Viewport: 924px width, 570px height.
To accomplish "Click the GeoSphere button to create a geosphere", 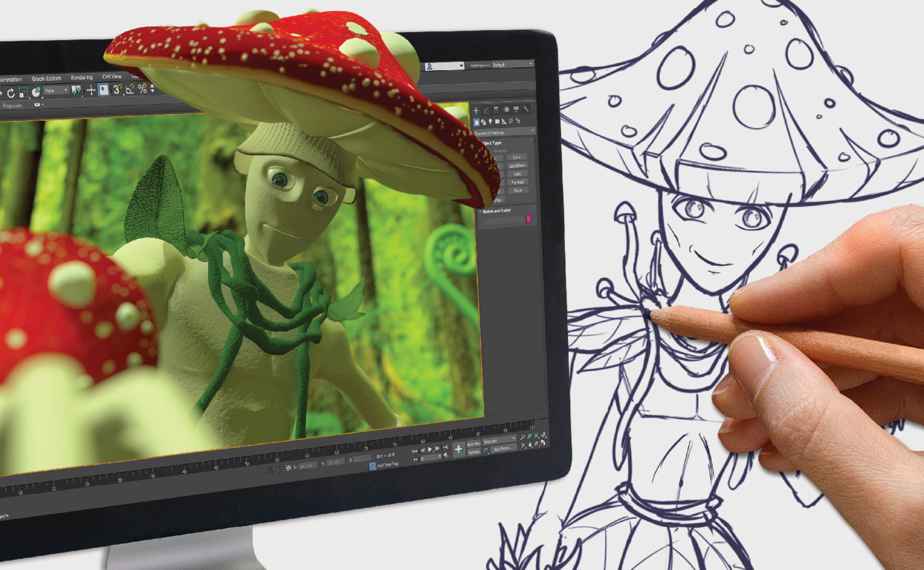I will click(x=517, y=166).
